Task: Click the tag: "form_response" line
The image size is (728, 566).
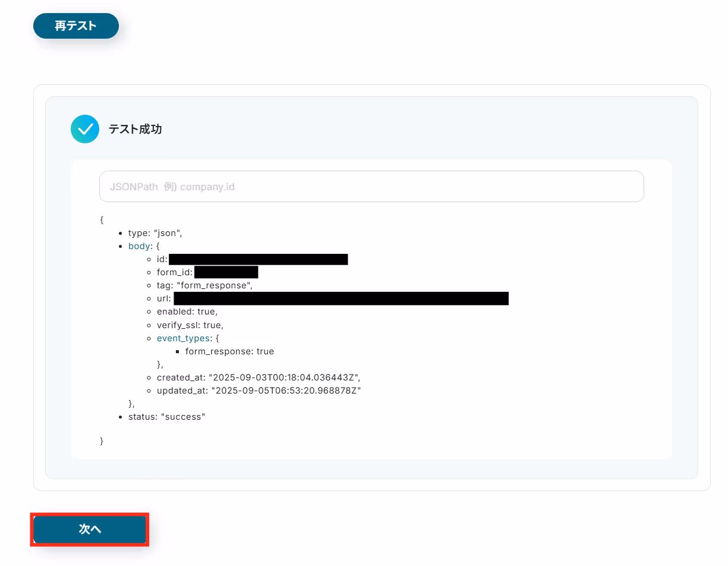Action: tap(204, 285)
